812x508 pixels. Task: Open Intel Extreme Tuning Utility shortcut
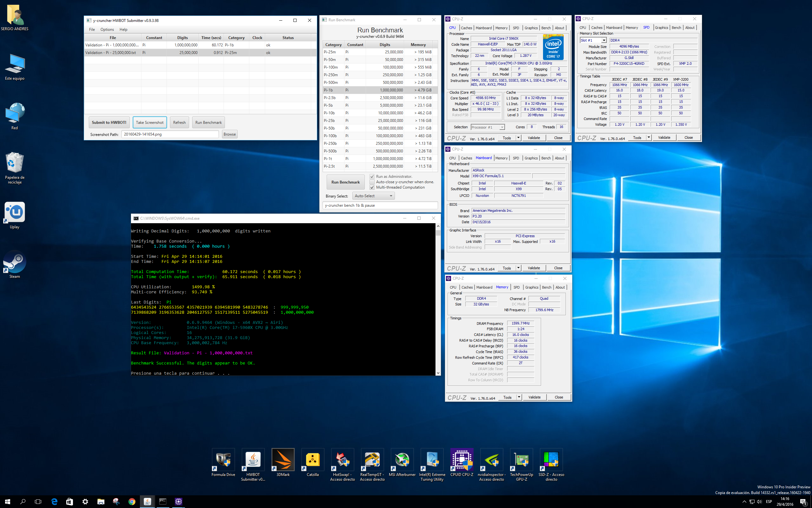coord(432,465)
